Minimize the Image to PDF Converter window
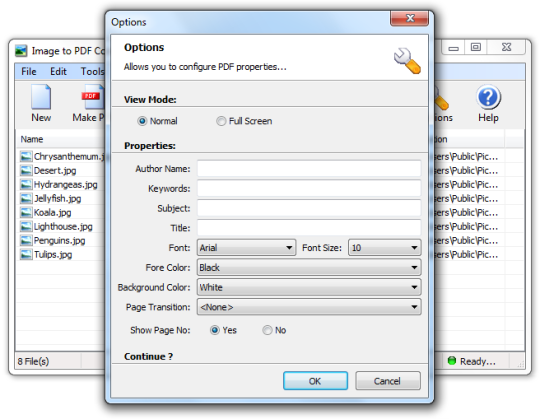The width and height of the screenshot is (540, 419). click(x=453, y=47)
